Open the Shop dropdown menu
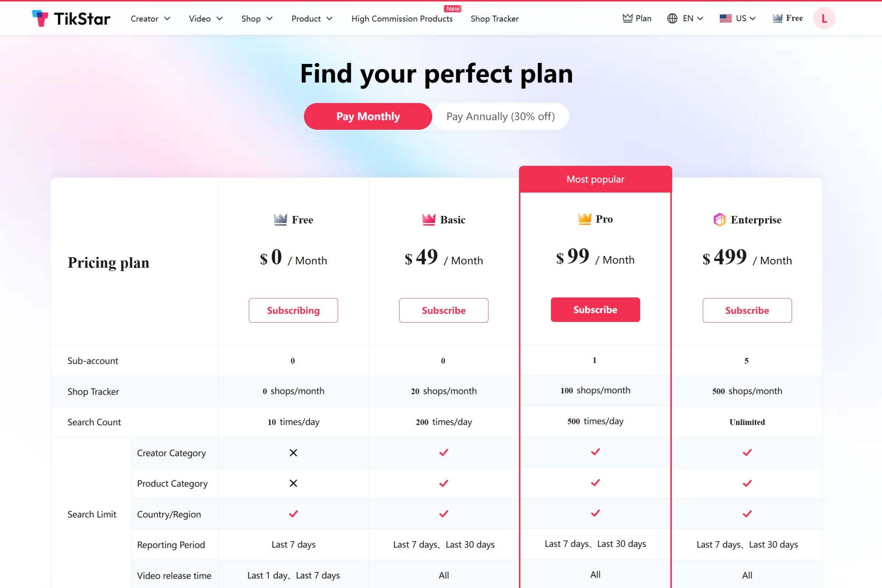The image size is (882, 588). click(x=257, y=19)
